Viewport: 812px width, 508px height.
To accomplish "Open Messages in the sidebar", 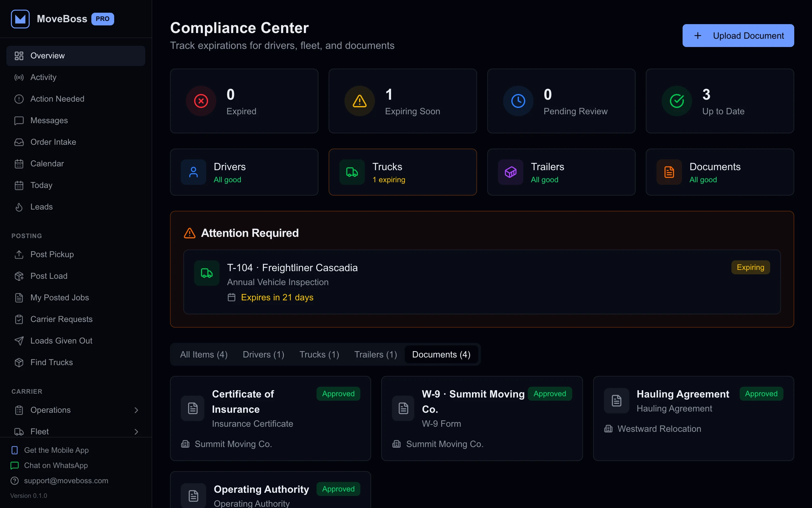I will tap(75, 120).
